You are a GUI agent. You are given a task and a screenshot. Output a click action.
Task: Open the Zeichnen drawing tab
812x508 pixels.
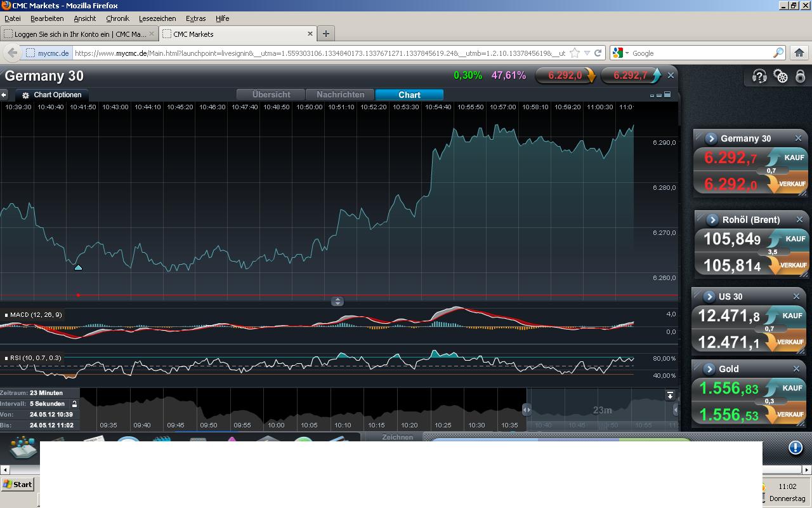pyautogui.click(x=398, y=437)
